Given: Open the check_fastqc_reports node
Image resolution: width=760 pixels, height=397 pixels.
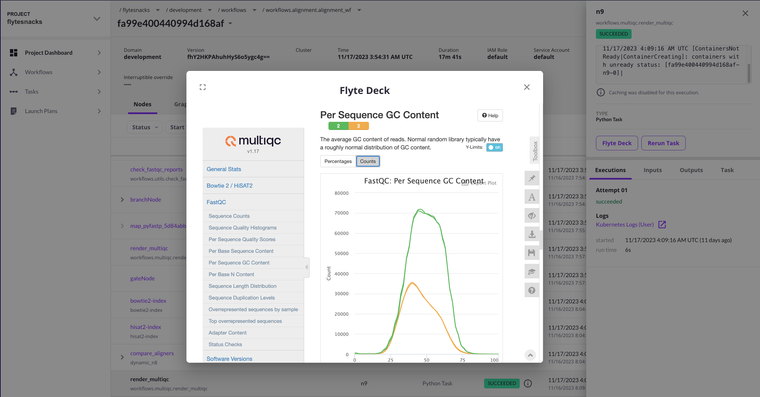Looking at the screenshot, I should tap(156, 170).
